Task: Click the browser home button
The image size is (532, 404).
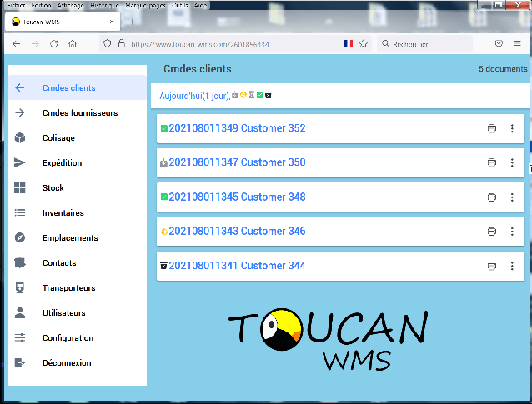Action: 73,43
